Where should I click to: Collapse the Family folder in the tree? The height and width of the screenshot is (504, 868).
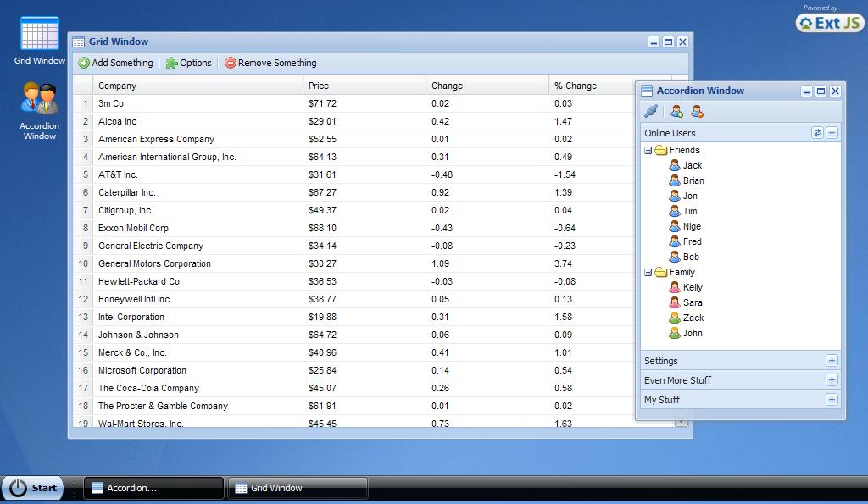[647, 272]
